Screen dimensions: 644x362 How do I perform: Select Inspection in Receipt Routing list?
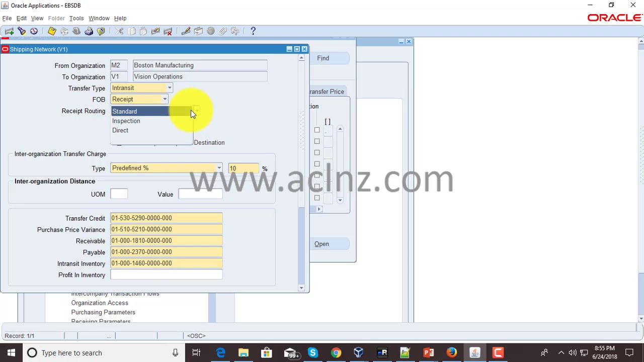coord(151,121)
